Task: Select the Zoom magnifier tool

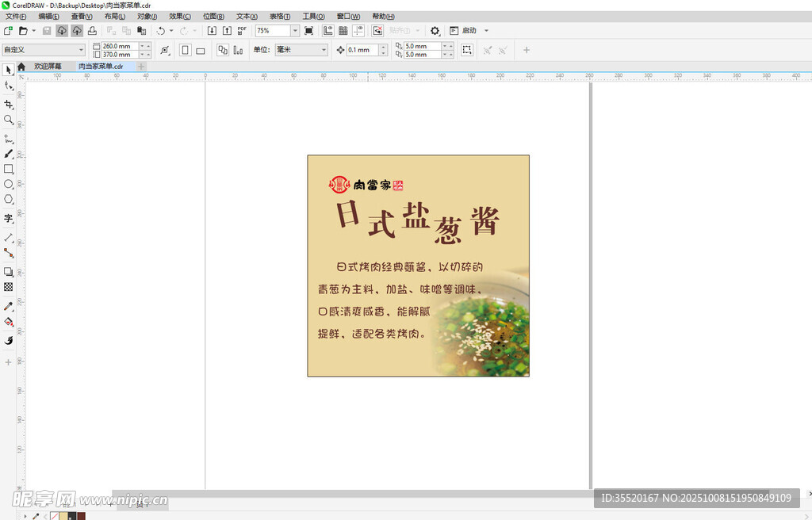Action: click(x=9, y=120)
